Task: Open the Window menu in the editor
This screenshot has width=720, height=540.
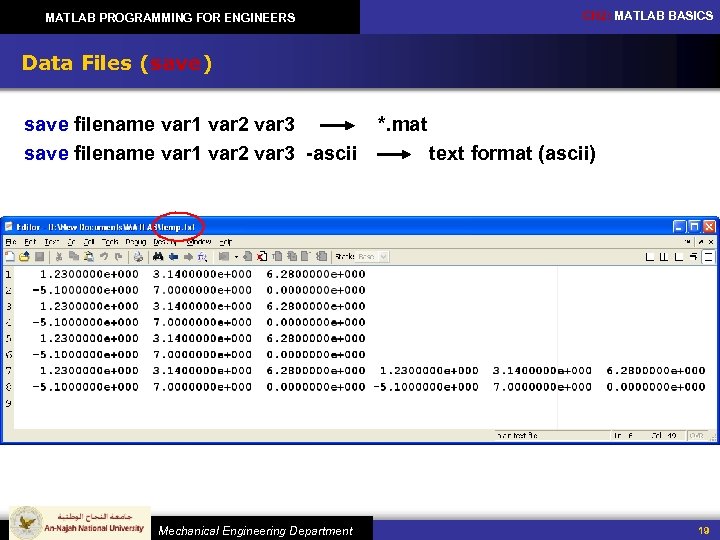Action: [199, 242]
